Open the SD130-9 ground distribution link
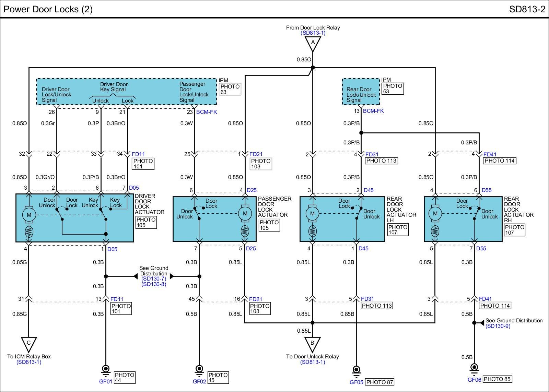The image size is (549, 392). [x=498, y=326]
